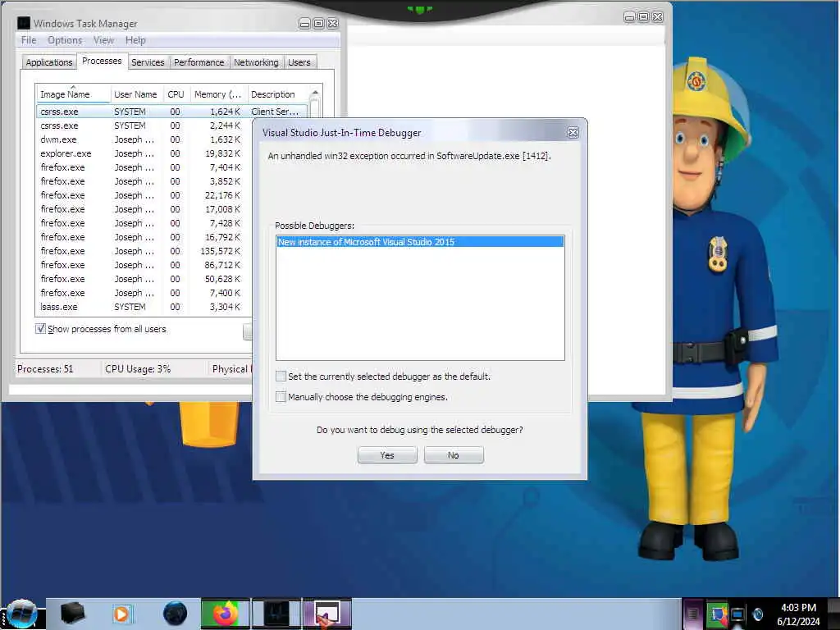This screenshot has height=630, width=840.
Task: Launch the media player taskbar icon
Action: point(121,614)
